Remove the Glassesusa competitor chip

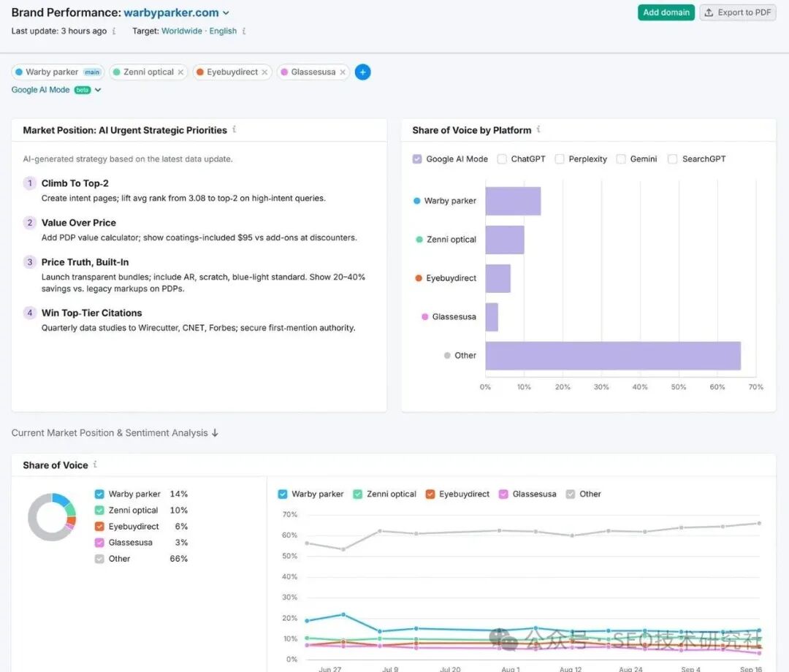(343, 72)
